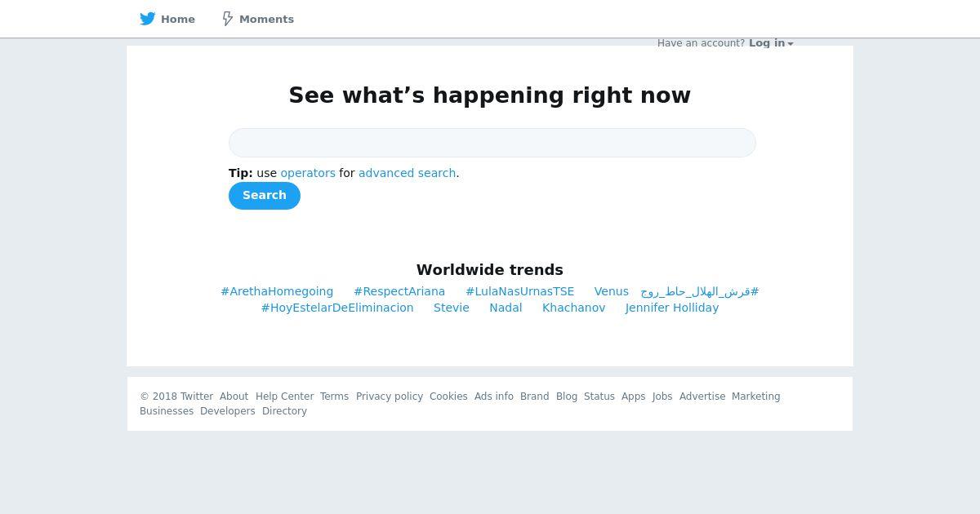
Task: Open the Khachanov trend
Action: click(574, 308)
